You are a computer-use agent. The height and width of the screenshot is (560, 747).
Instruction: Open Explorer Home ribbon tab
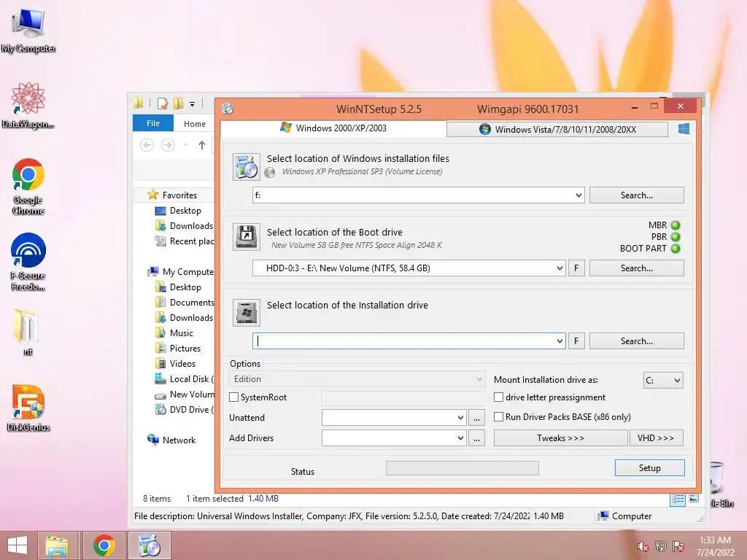click(x=194, y=124)
